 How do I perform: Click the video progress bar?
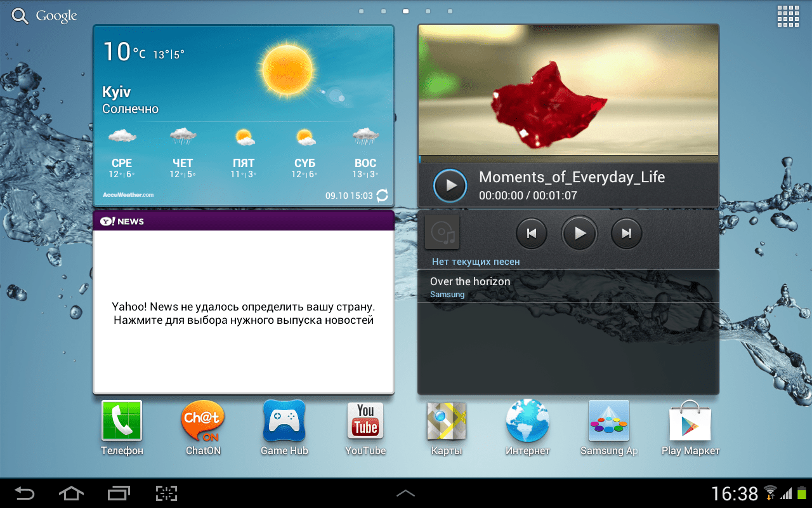click(x=568, y=159)
